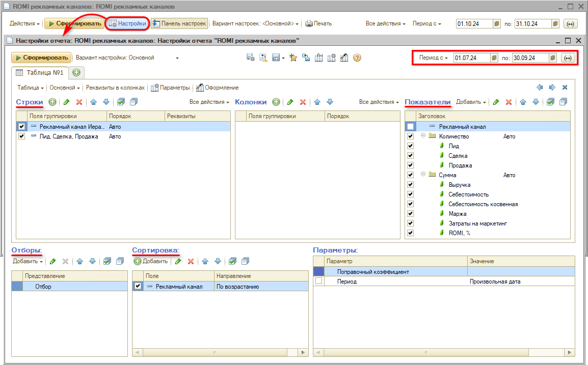Click the Печать button
The width and height of the screenshot is (588, 365).
pyautogui.click(x=318, y=23)
